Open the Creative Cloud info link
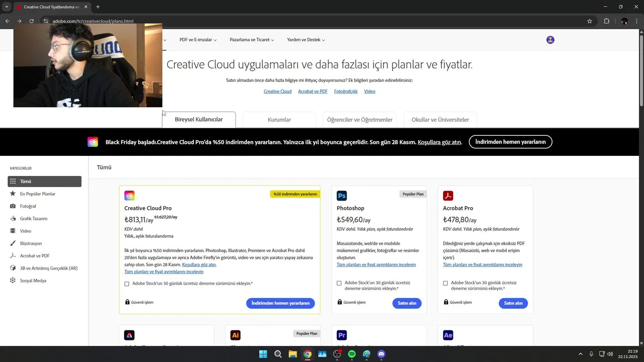Viewport: 644px width, 362px height. [x=278, y=92]
